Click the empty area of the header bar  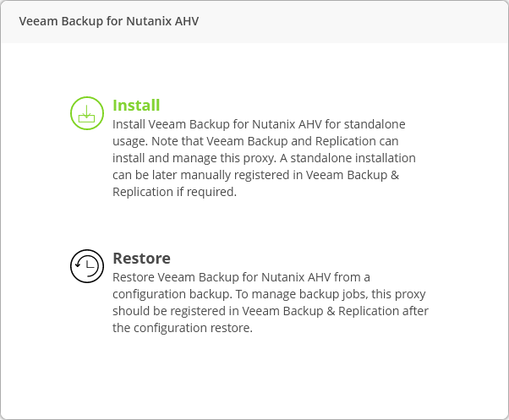[355, 20]
